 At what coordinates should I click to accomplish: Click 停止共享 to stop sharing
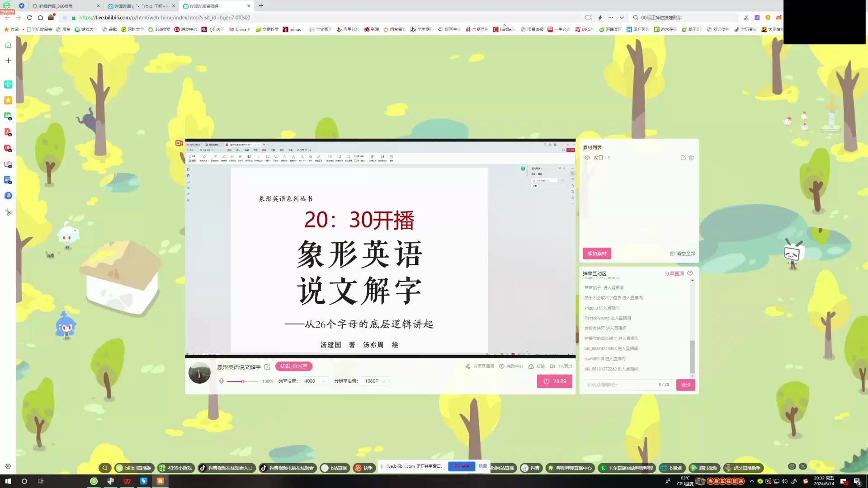(x=462, y=466)
